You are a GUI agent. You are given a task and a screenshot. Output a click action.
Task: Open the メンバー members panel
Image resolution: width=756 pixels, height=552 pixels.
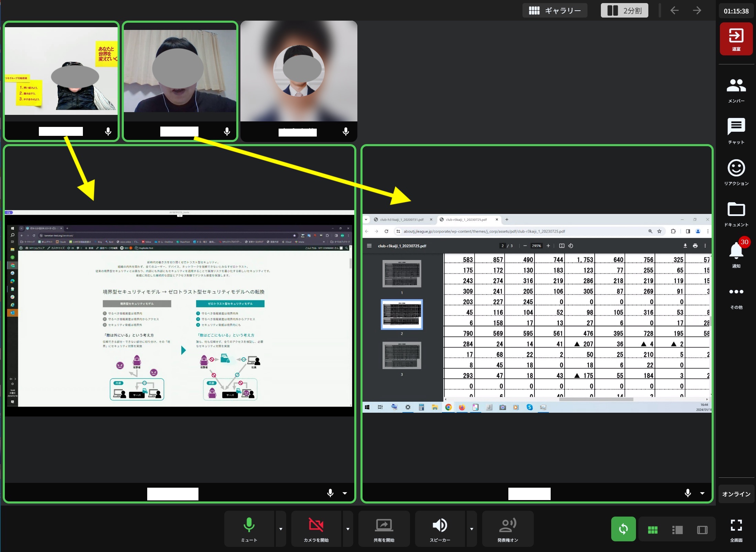736,90
